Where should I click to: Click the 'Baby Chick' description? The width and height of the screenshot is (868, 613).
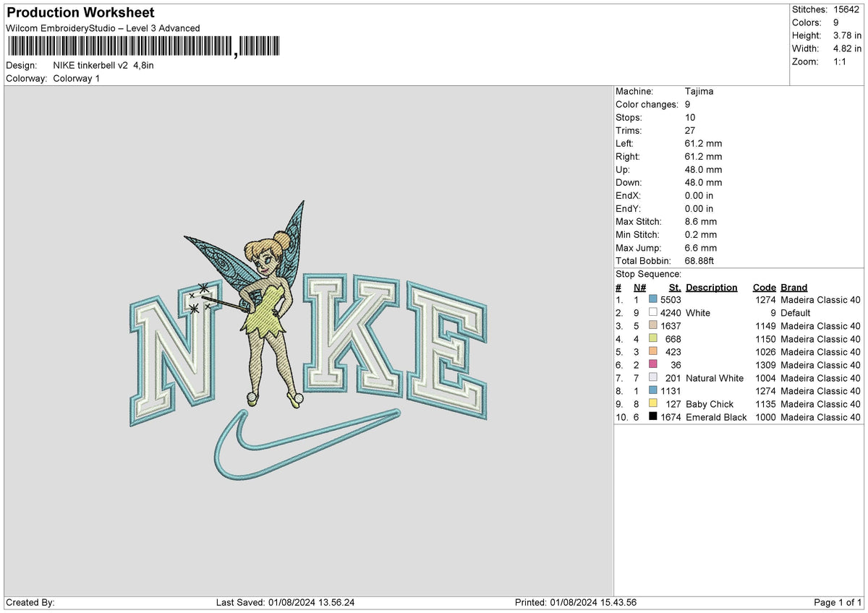(x=710, y=404)
